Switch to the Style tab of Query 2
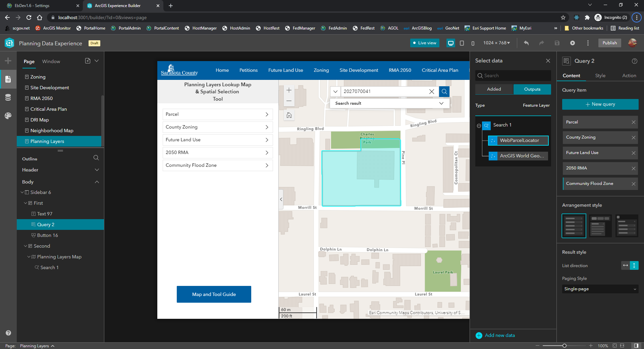The width and height of the screenshot is (644, 349). [600, 76]
